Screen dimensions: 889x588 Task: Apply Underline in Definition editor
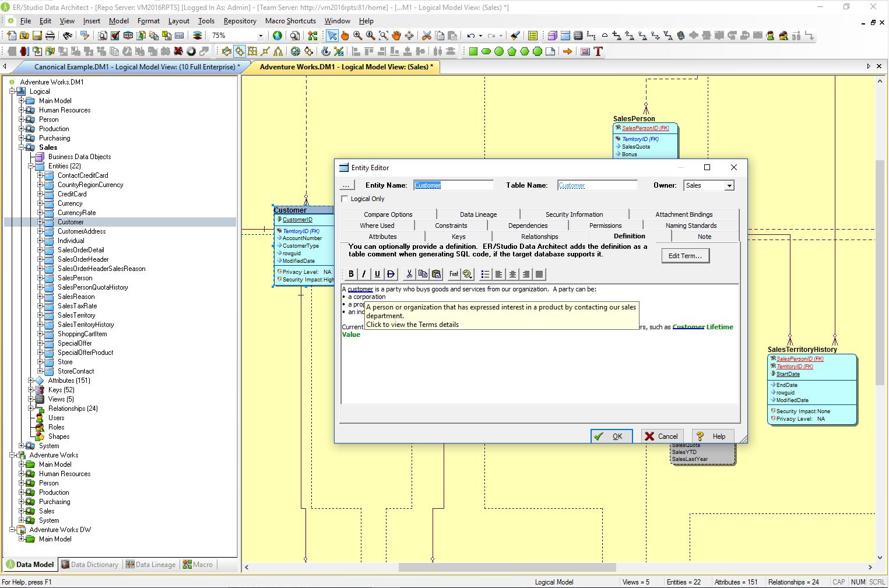377,274
